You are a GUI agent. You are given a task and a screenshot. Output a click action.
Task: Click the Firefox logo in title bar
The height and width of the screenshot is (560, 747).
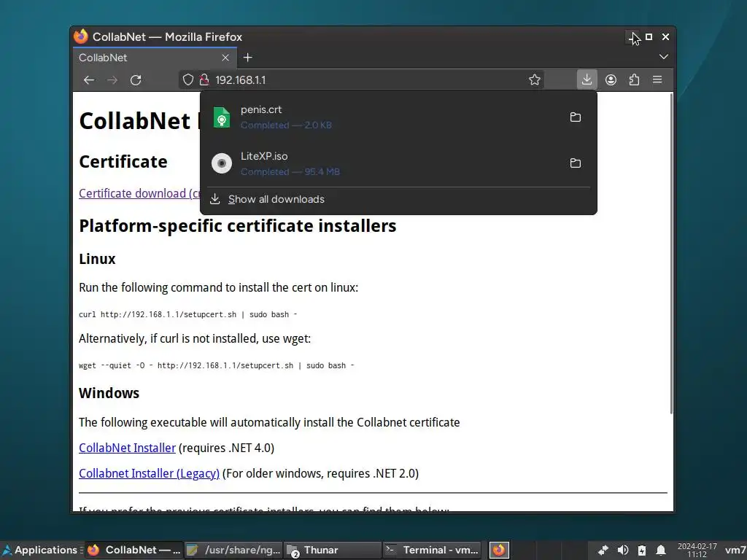pyautogui.click(x=81, y=36)
